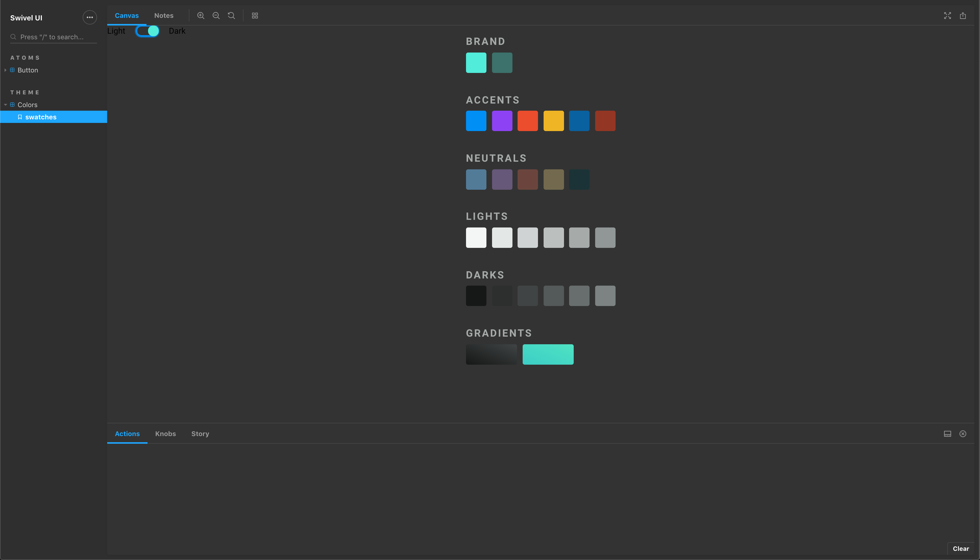
Task: Reset the canvas zoom level
Action: (x=231, y=15)
